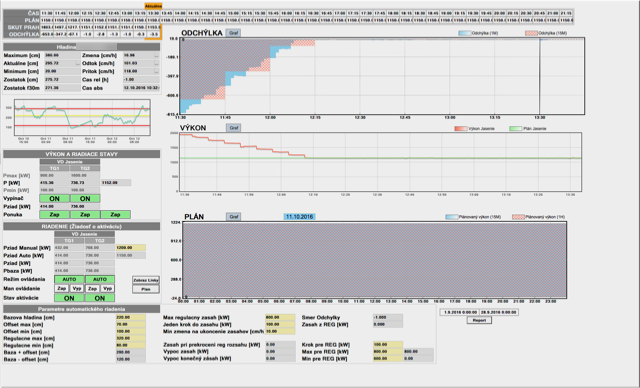Toggle TG1 Vypínač ON switch
This screenshot has height=388, width=640.
click(54, 199)
